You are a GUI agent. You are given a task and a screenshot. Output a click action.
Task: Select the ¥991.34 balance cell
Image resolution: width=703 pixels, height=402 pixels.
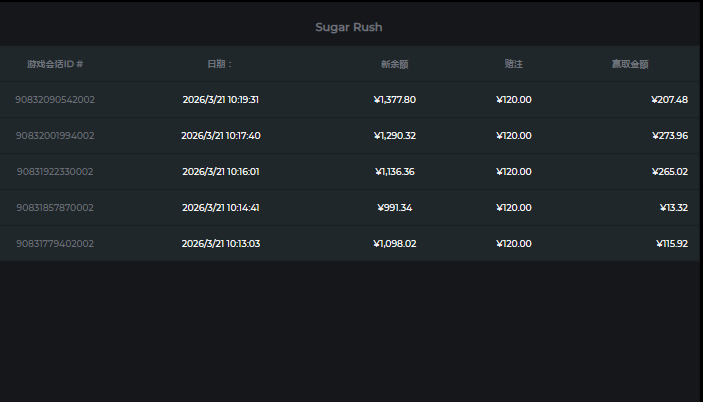(x=394, y=208)
